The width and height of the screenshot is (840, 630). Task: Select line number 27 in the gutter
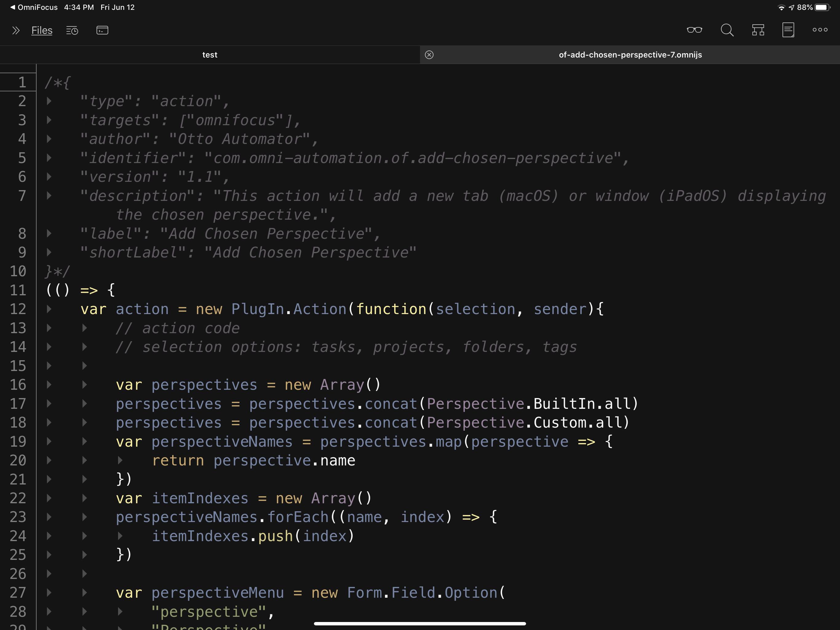coord(18,593)
